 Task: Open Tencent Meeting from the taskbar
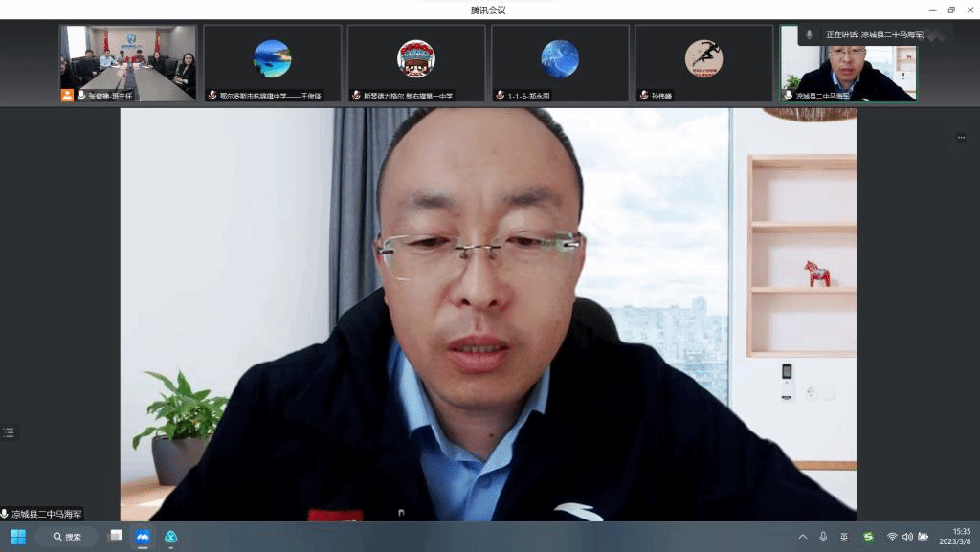pos(143,537)
